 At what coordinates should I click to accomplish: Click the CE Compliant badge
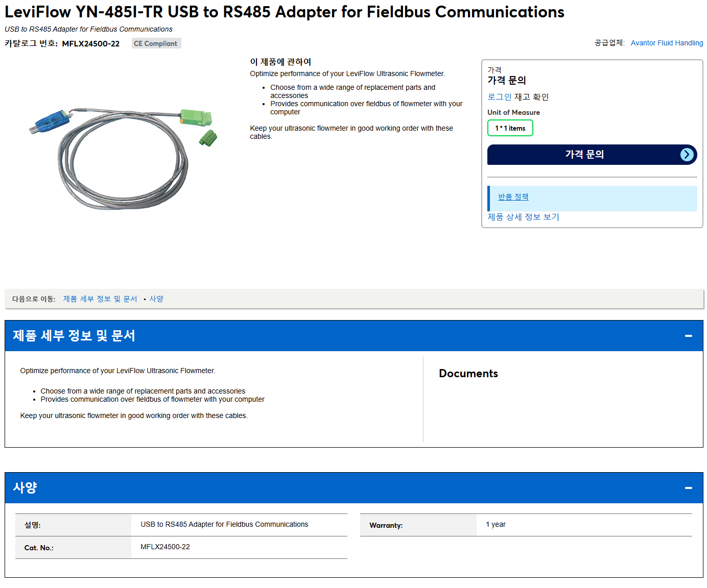(156, 43)
